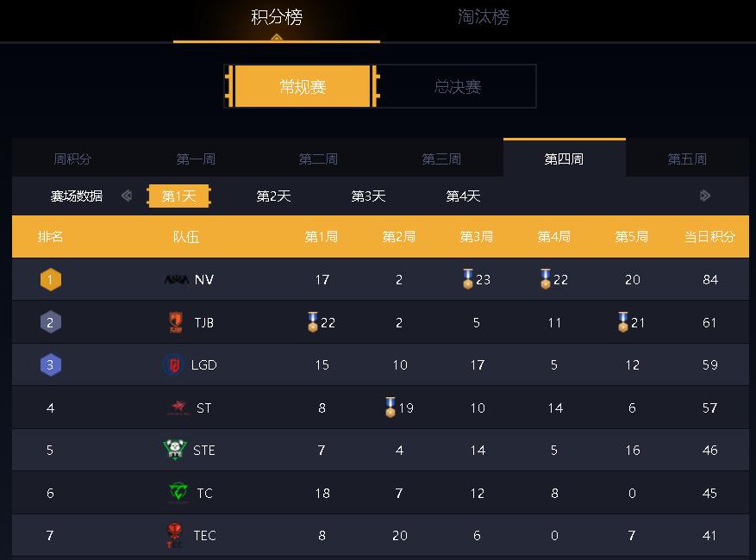
Task: Activate the 第4天 day option
Action: pyautogui.click(x=462, y=196)
